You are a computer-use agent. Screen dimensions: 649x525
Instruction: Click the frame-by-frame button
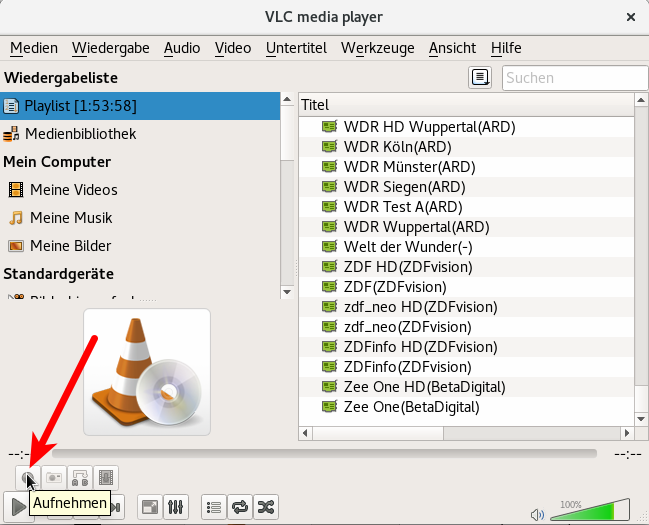click(x=106, y=478)
